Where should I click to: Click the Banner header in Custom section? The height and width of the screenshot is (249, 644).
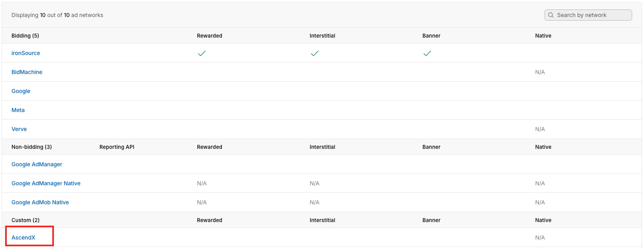coord(432,220)
